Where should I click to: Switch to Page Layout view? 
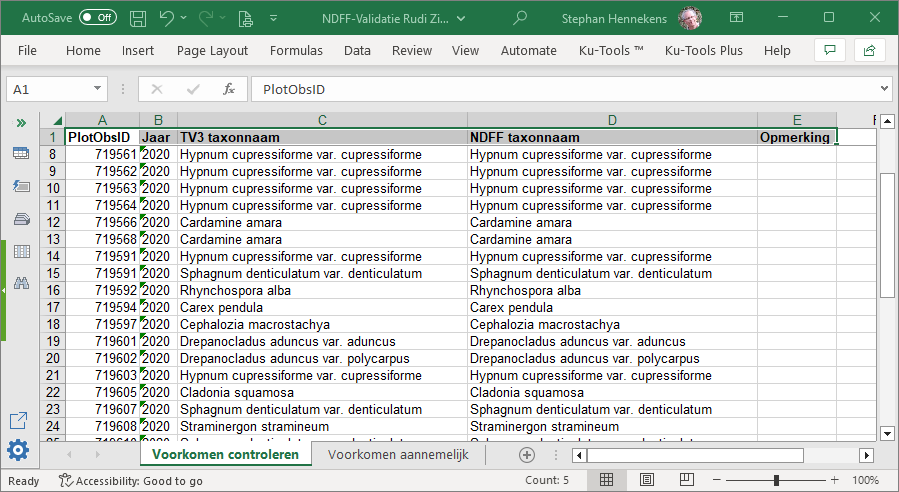[646, 481]
